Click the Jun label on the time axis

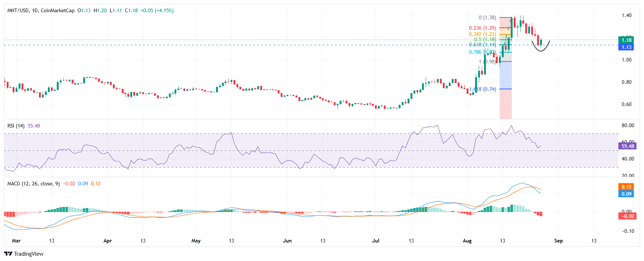tap(287, 241)
